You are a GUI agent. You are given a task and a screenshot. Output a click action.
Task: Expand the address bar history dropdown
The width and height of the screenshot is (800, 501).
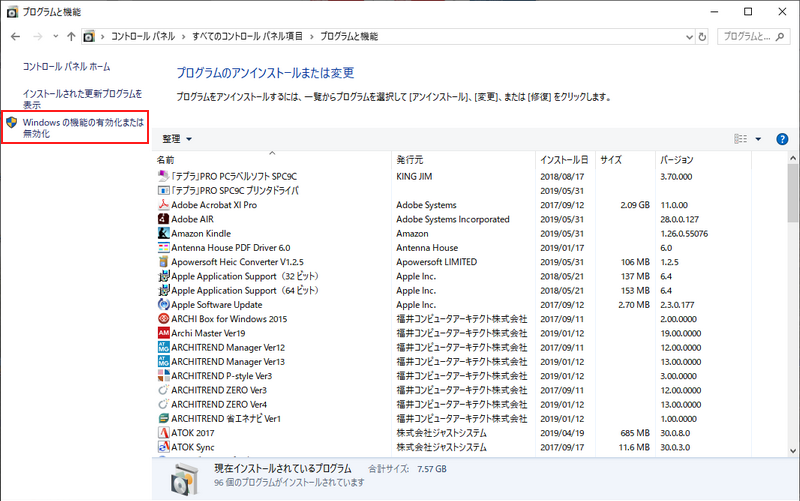pos(689,37)
